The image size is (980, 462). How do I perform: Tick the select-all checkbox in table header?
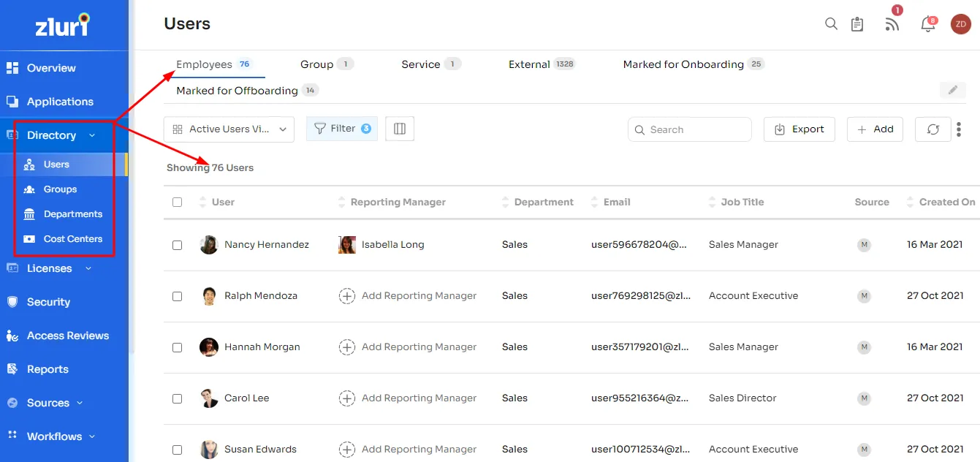177,202
